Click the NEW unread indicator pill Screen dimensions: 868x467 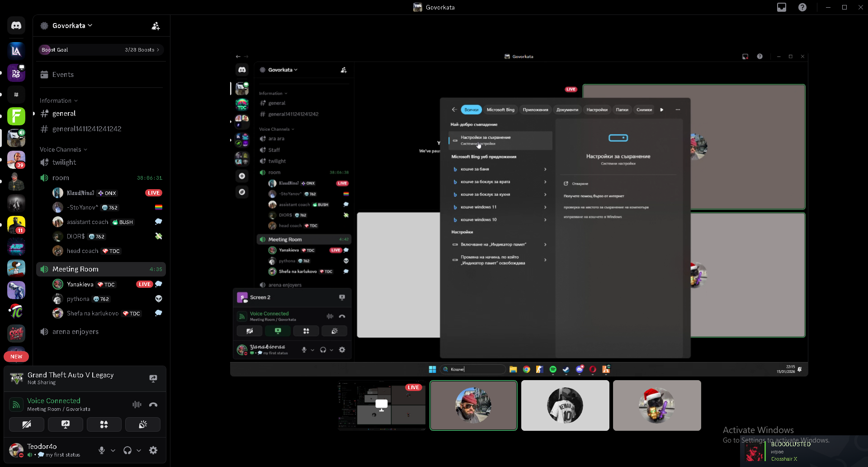point(16,357)
